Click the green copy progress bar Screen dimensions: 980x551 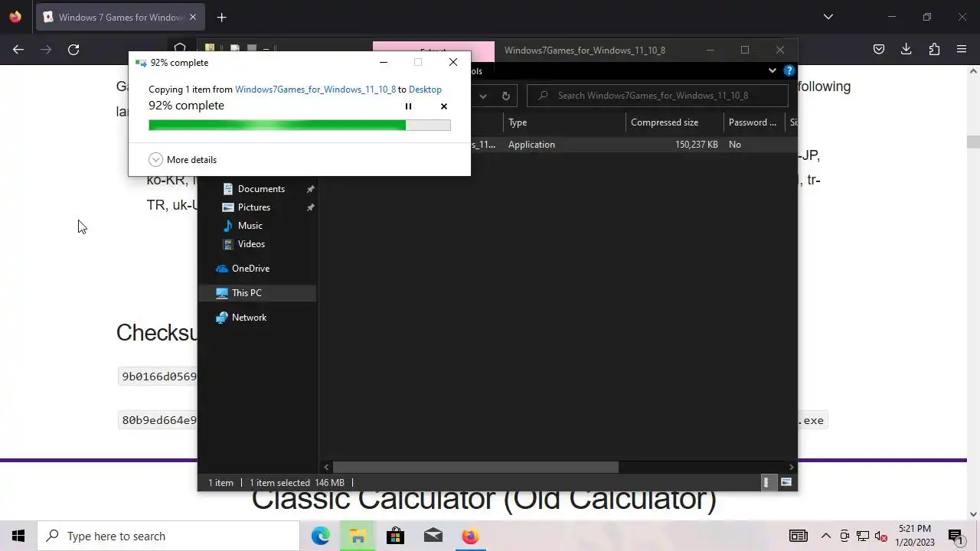pyautogui.click(x=299, y=126)
